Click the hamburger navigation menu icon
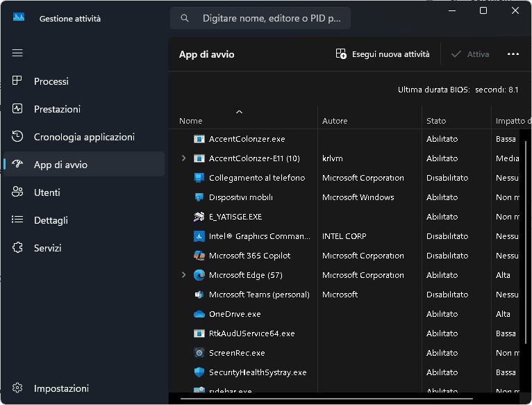The width and height of the screenshot is (532, 405). click(17, 53)
